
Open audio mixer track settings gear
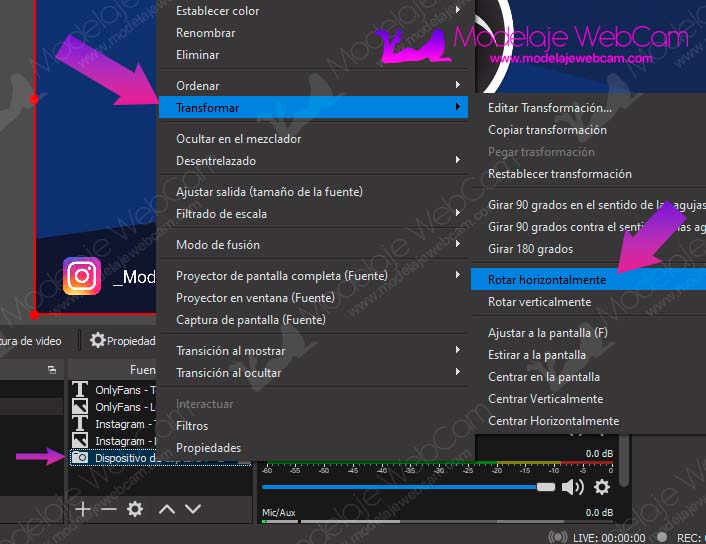coord(601,487)
